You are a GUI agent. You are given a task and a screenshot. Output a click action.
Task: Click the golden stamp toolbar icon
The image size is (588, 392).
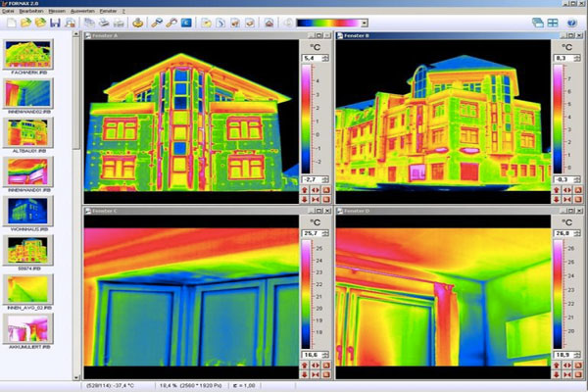(137, 23)
